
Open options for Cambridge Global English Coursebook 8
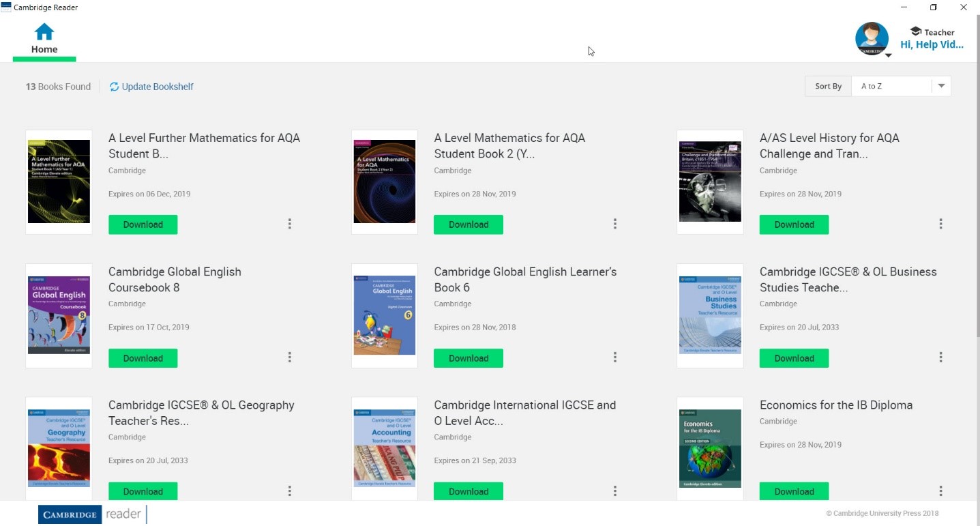pos(290,357)
